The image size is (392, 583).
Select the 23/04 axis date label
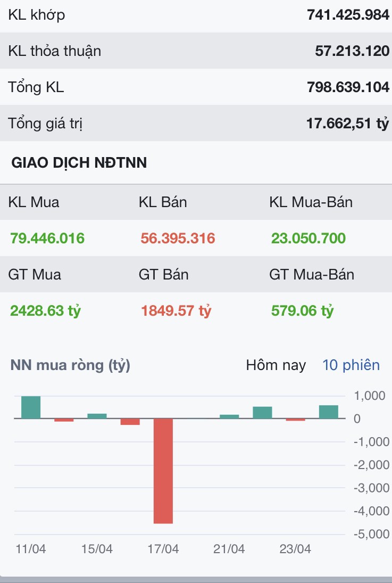pyautogui.click(x=295, y=549)
